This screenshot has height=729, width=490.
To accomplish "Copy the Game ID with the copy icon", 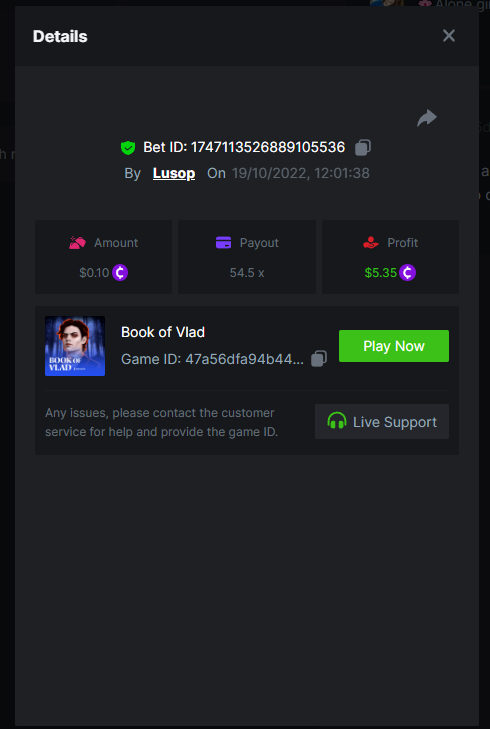I will pos(319,359).
